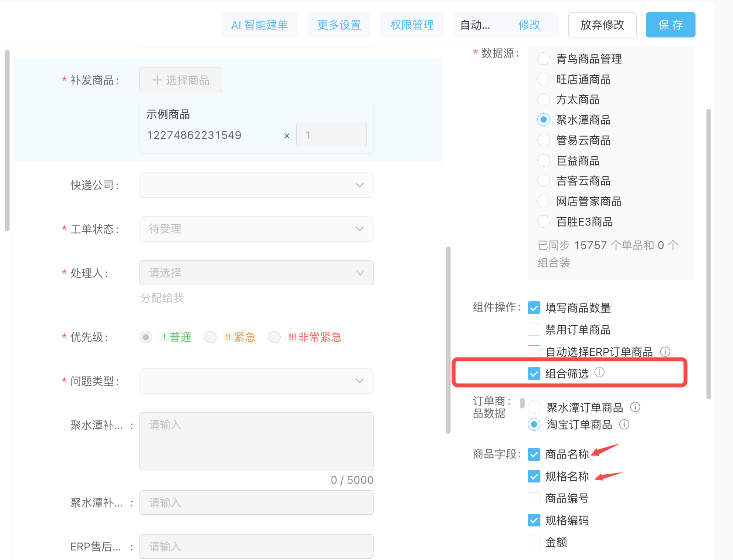Choose 巨益商品 as data source
The width and height of the screenshot is (733, 560).
tap(543, 161)
